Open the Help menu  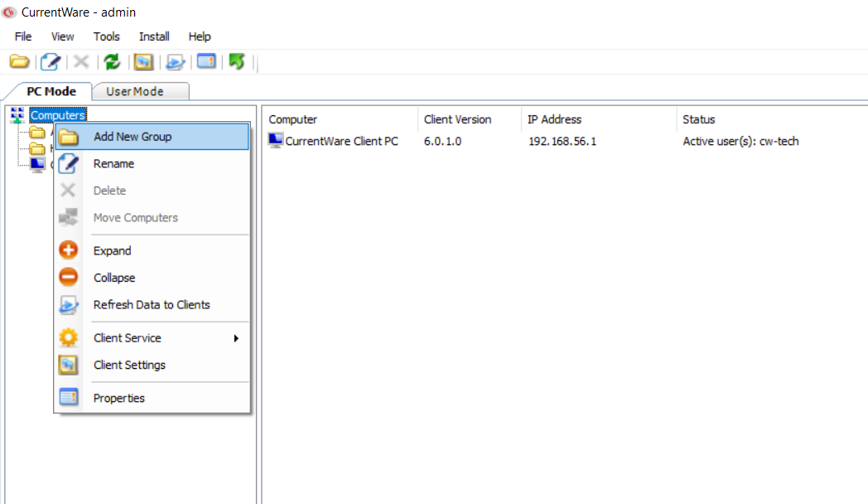pos(200,36)
